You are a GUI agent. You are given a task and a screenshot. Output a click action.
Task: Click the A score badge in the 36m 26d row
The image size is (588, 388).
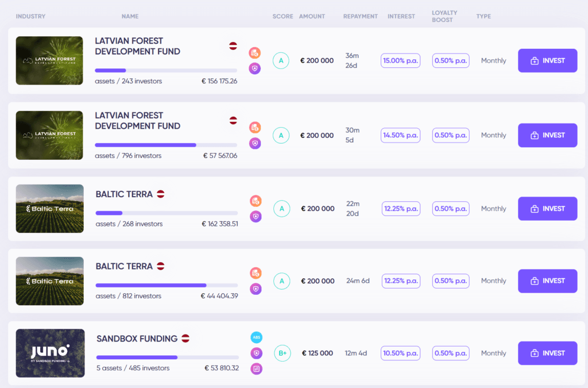tap(281, 60)
